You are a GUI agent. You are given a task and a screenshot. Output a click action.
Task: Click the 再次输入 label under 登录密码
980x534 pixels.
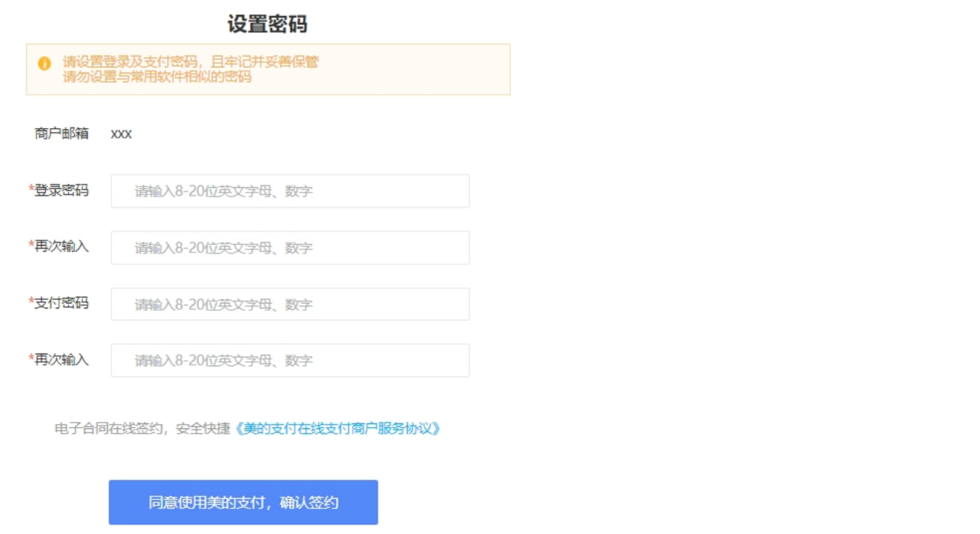click(x=61, y=247)
